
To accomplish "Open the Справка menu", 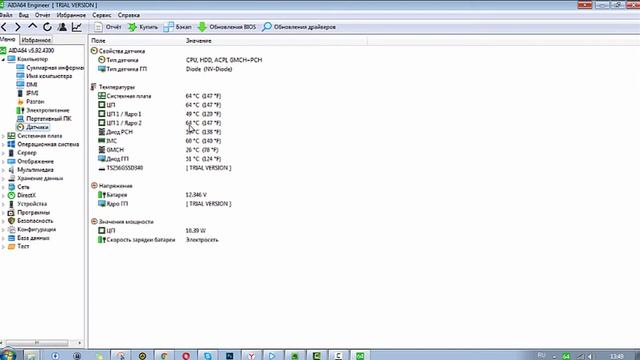I will 129,15.
